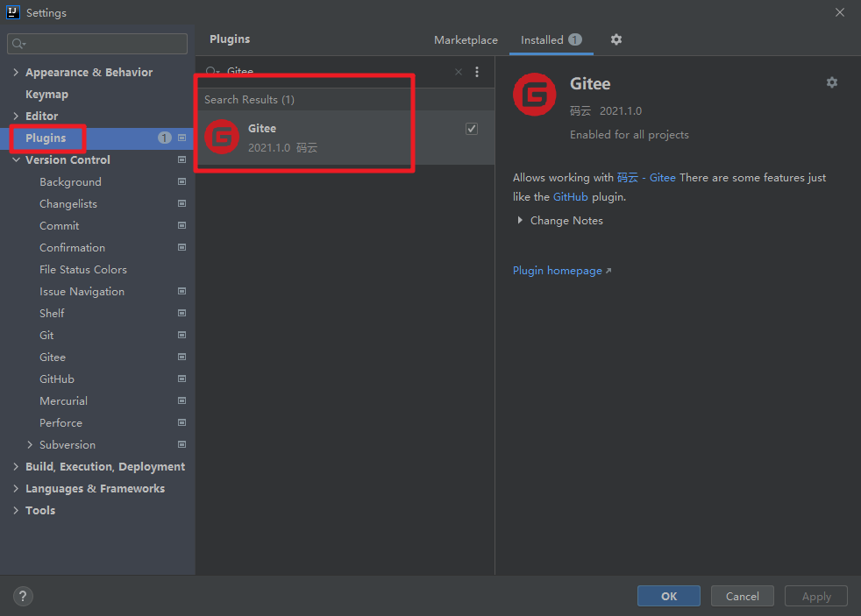Image resolution: width=861 pixels, height=616 pixels.
Task: Click the project-level icon beside Perforce
Action: point(181,423)
